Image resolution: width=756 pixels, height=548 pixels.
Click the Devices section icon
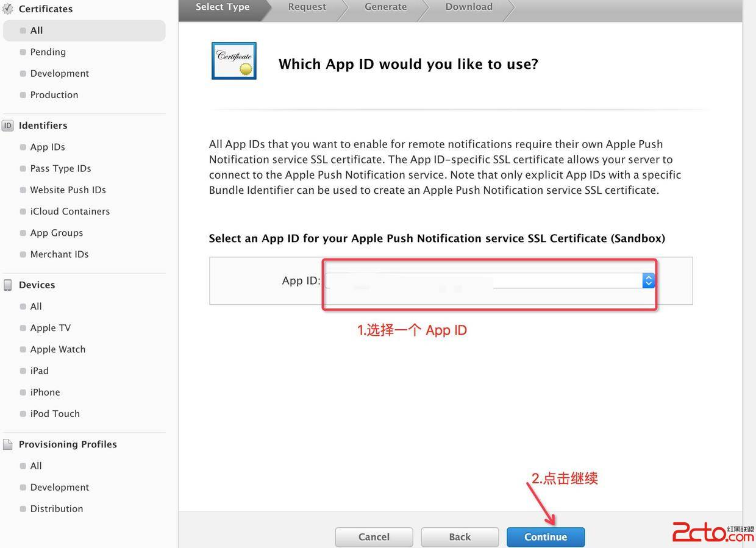[x=8, y=285]
